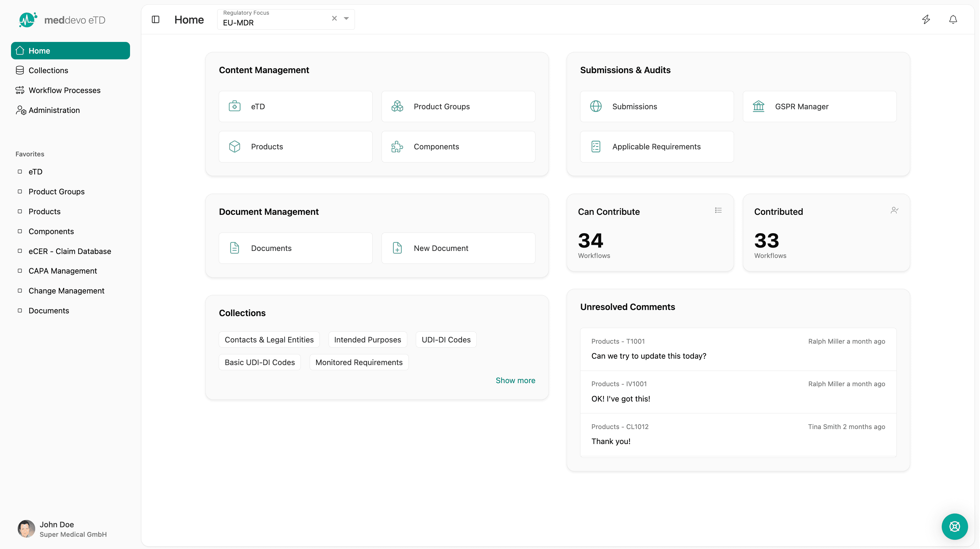Open Components from Content Management
Image resolution: width=980 pixels, height=549 pixels.
(458, 147)
